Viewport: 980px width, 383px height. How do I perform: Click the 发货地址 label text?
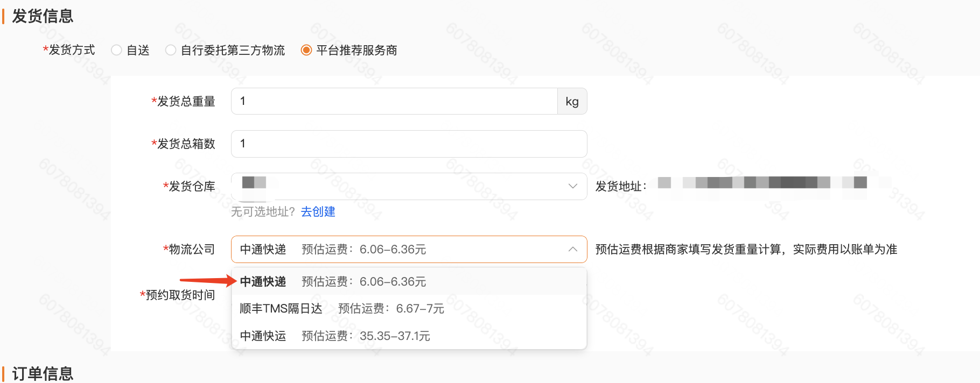(x=621, y=187)
